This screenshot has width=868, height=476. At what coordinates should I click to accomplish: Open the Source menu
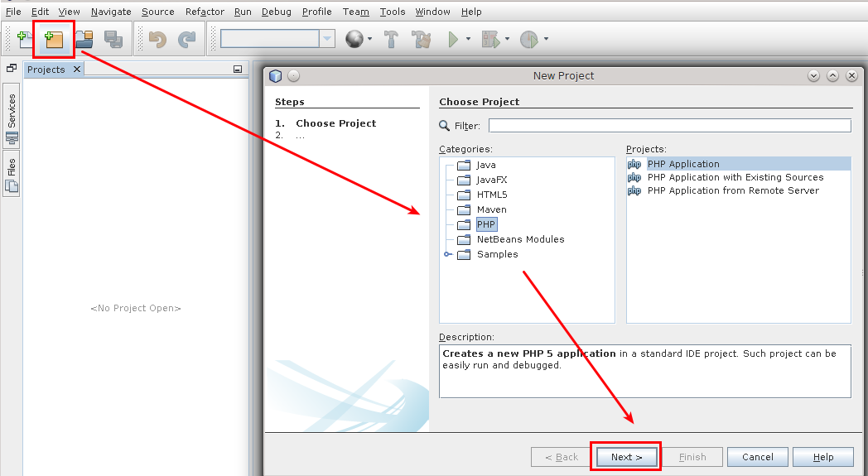(157, 11)
